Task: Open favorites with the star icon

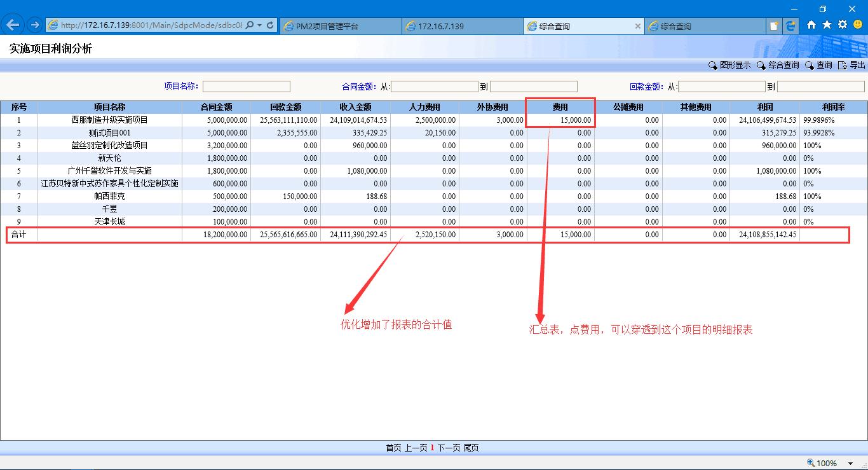Action: coord(827,25)
